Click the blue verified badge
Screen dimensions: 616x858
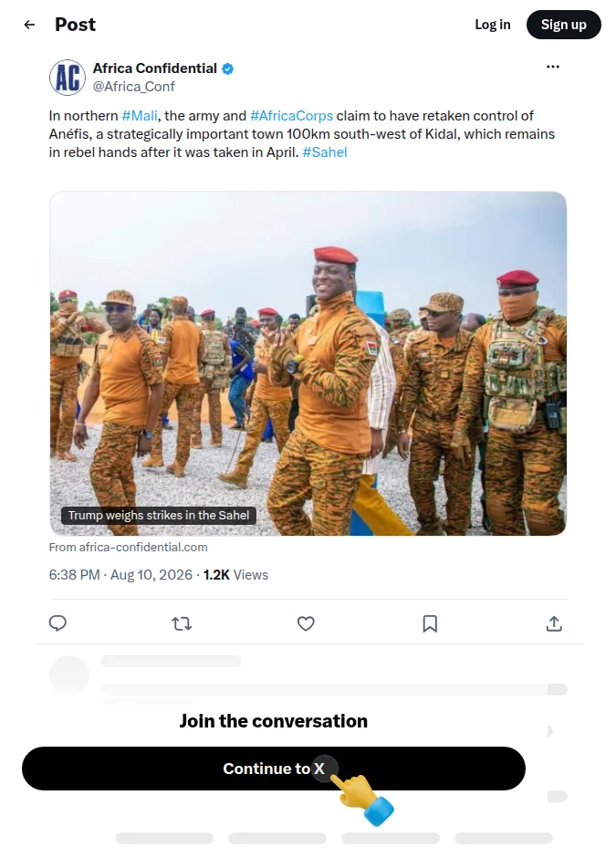227,68
